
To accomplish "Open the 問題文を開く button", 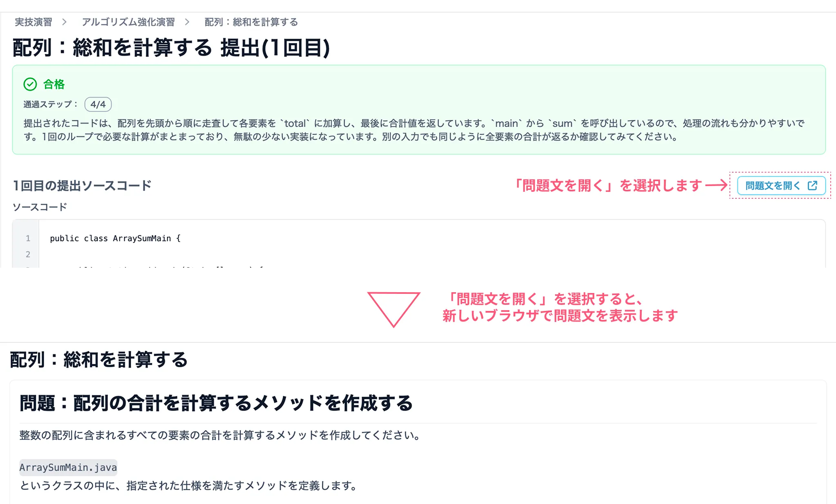I will pos(780,185).
